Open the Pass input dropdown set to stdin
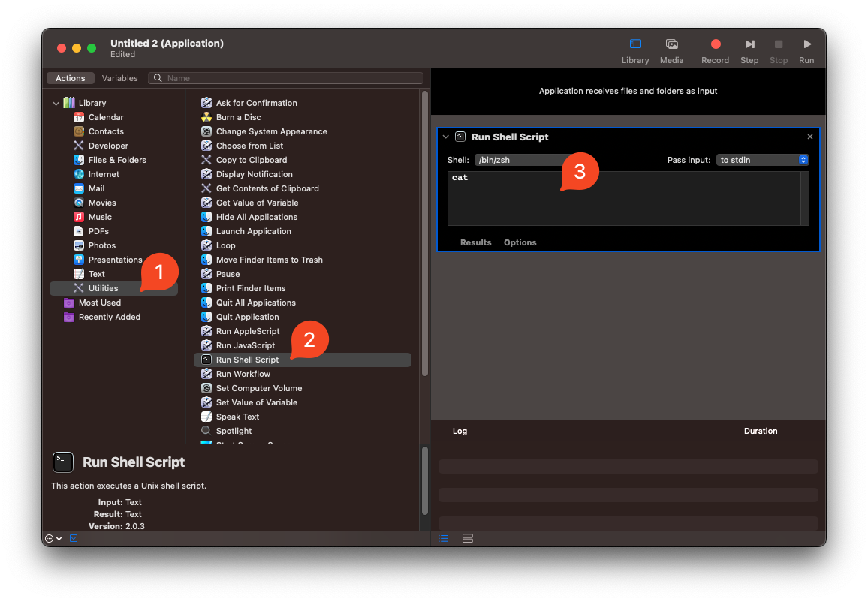 coord(762,159)
